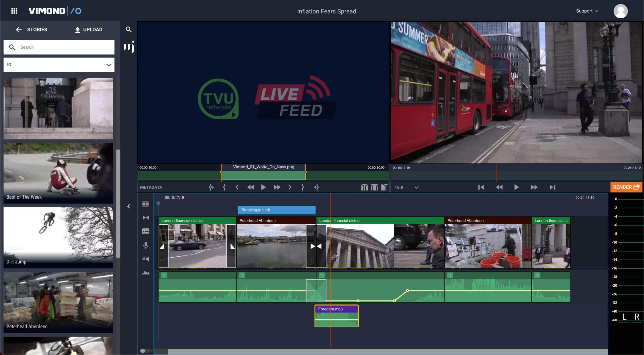
Task: Play the source clip
Action: click(x=263, y=187)
